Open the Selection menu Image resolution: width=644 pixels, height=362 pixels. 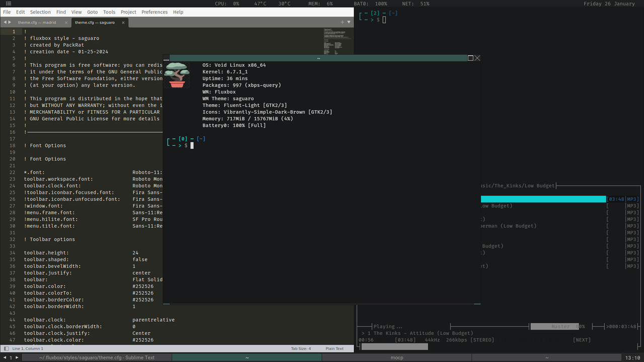[40, 12]
